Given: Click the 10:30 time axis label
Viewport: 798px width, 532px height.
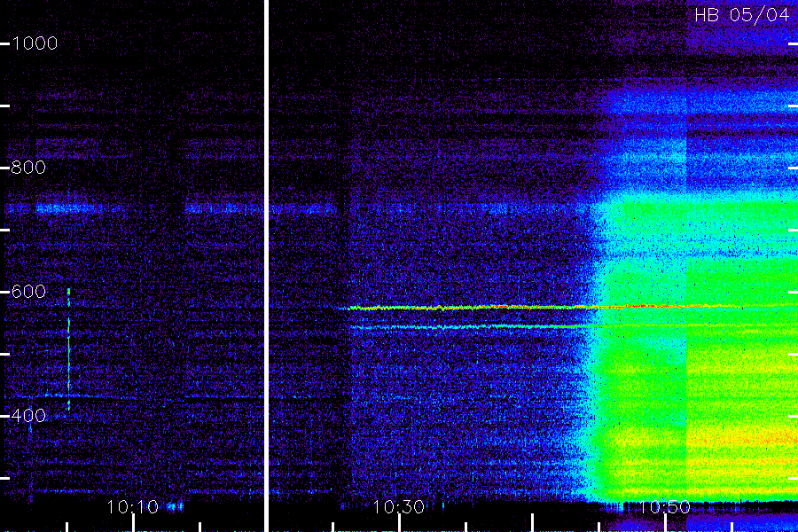Looking at the screenshot, I should 398,506.
